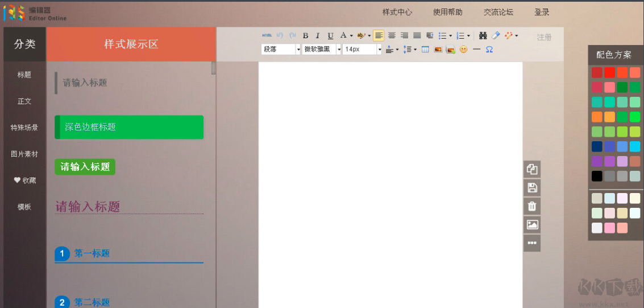Click the line spacing icon

pos(408,50)
